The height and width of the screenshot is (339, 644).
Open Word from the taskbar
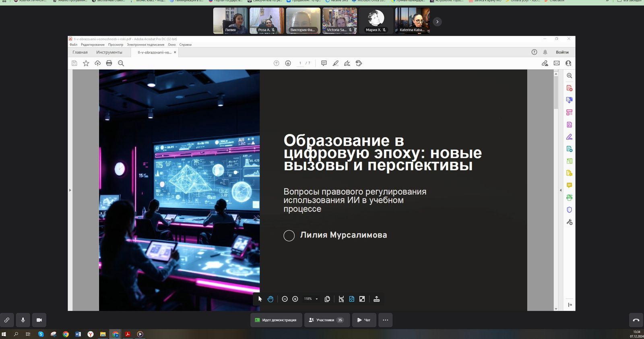(x=78, y=334)
